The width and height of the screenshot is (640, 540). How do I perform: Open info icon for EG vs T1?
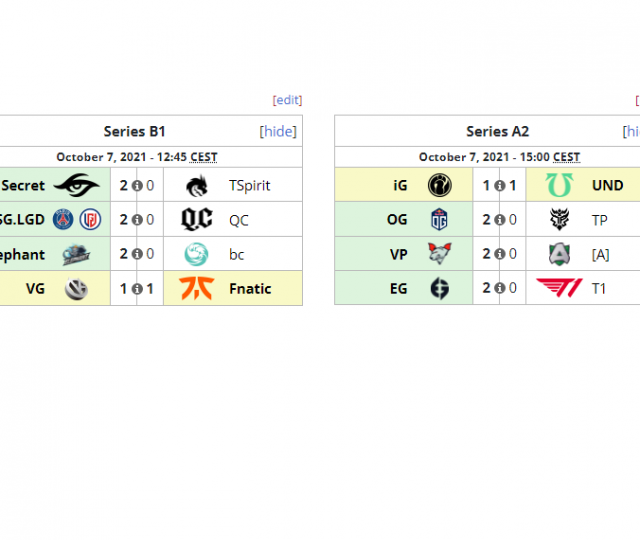500,289
